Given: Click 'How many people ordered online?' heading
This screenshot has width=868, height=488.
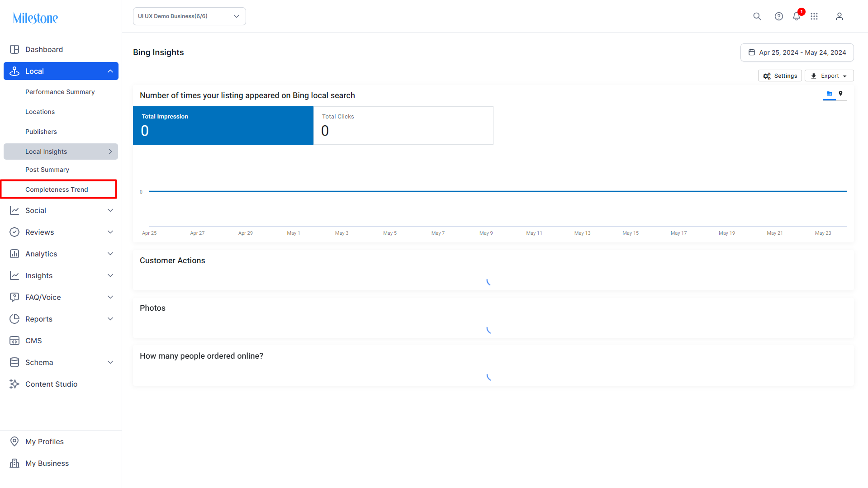Looking at the screenshot, I should click(201, 356).
